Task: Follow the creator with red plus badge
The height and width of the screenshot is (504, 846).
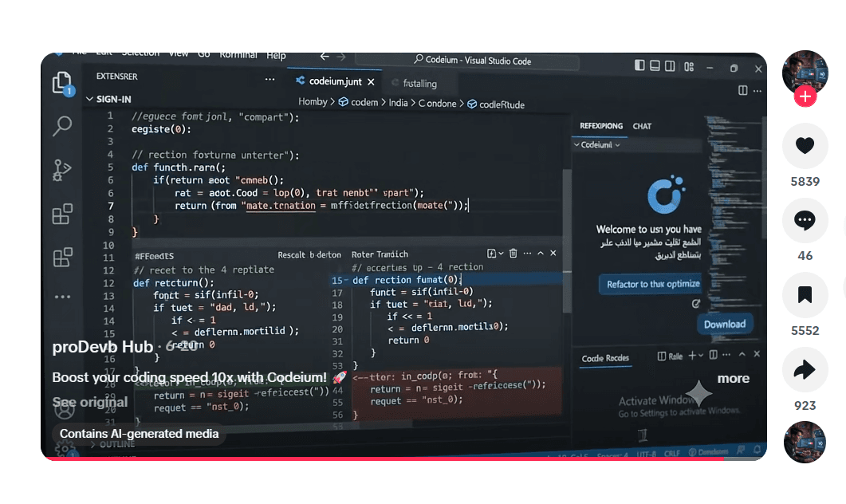Action: pyautogui.click(x=805, y=96)
